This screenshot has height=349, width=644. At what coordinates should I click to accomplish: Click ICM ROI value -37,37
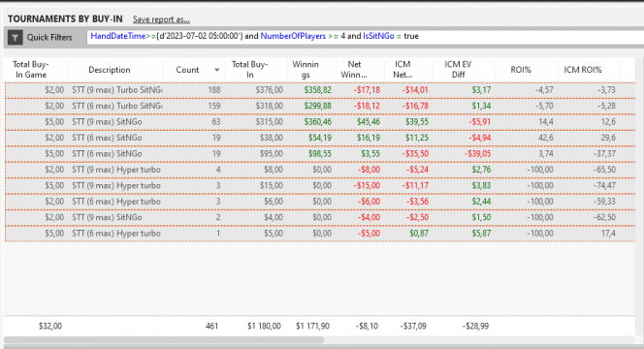pos(604,153)
